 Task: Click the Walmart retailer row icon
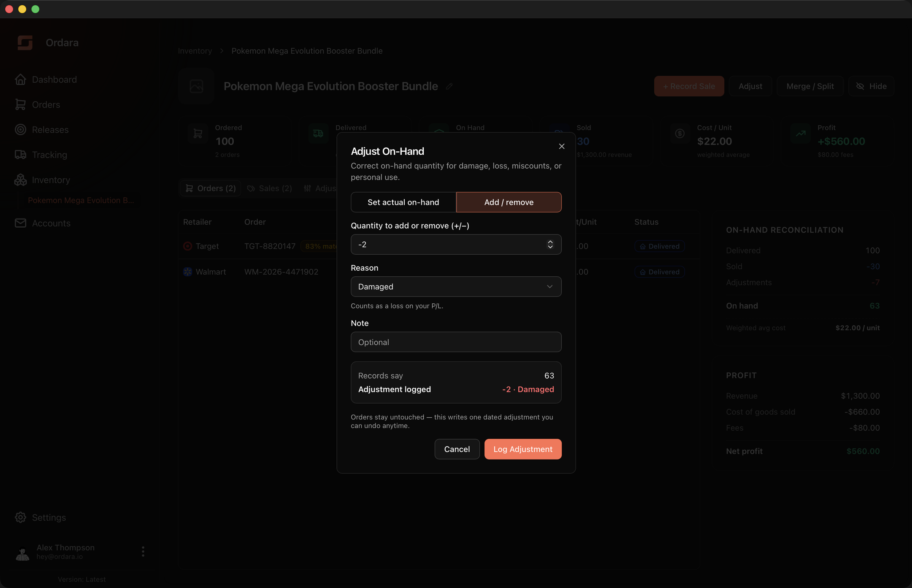coord(187,272)
